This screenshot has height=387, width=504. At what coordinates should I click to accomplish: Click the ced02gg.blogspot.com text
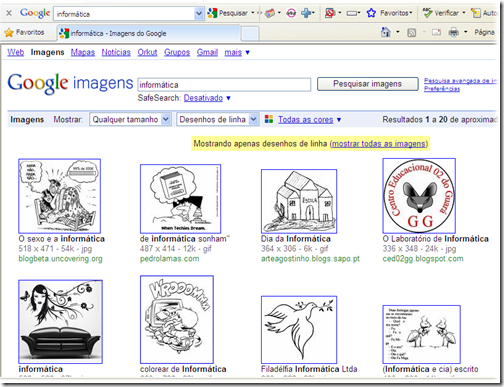click(x=423, y=259)
